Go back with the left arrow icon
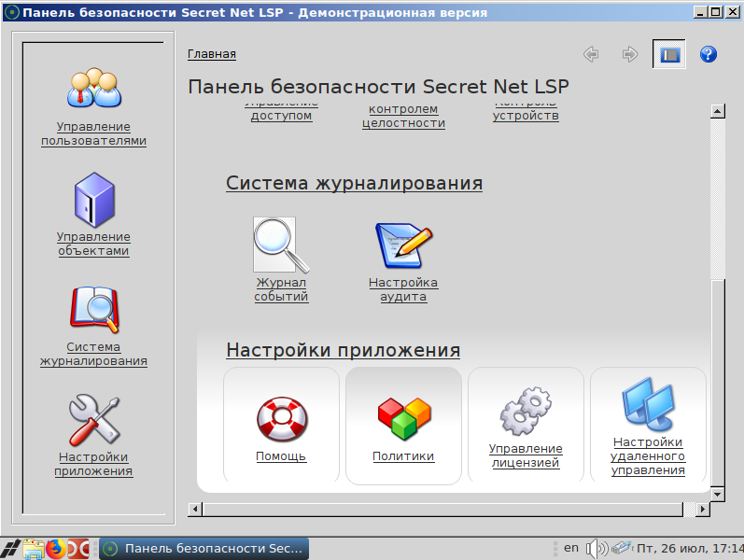Screen dimensions: 744x560 pos(591,54)
